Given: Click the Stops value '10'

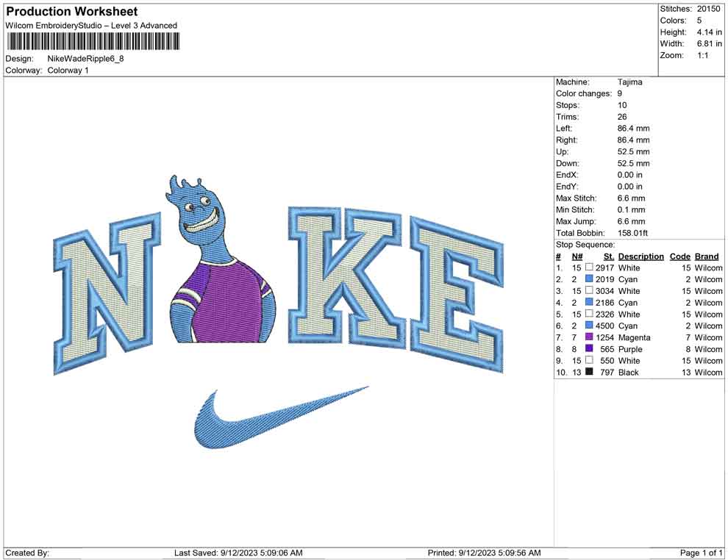Looking at the screenshot, I should 622,105.
